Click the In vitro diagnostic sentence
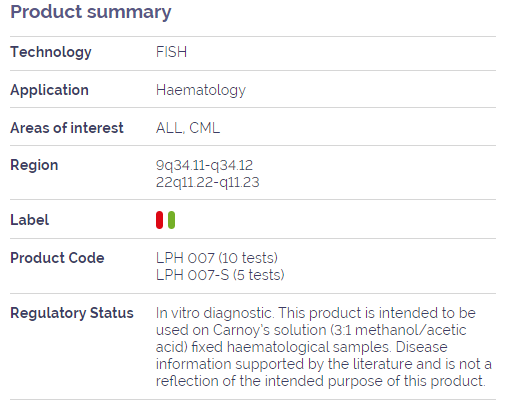This screenshot has height=412, width=508. pos(214,313)
